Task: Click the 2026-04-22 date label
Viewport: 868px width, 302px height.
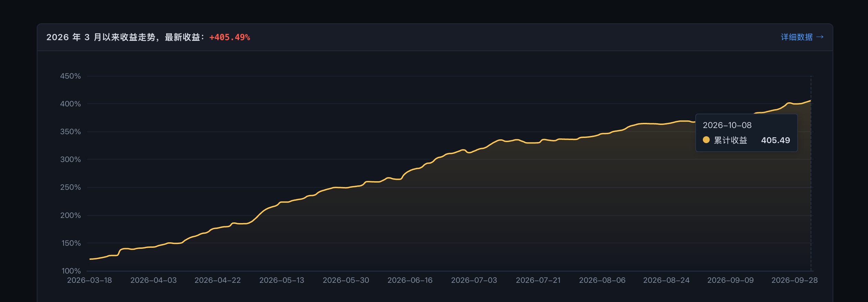Action: 218,280
